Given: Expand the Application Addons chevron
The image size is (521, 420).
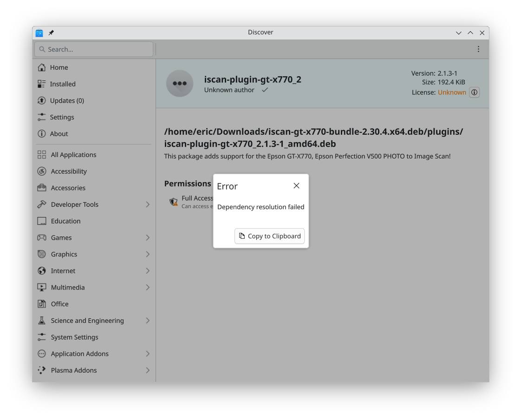Looking at the screenshot, I should tap(148, 354).
